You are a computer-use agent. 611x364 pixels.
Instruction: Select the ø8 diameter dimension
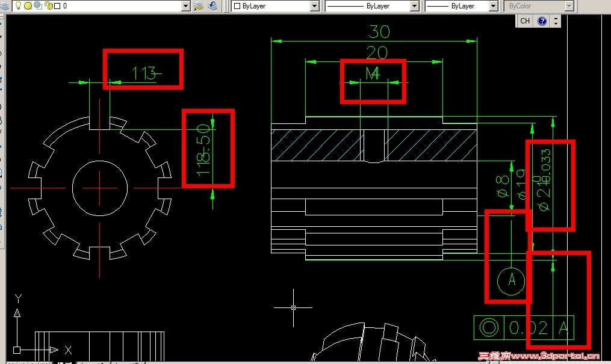502,186
